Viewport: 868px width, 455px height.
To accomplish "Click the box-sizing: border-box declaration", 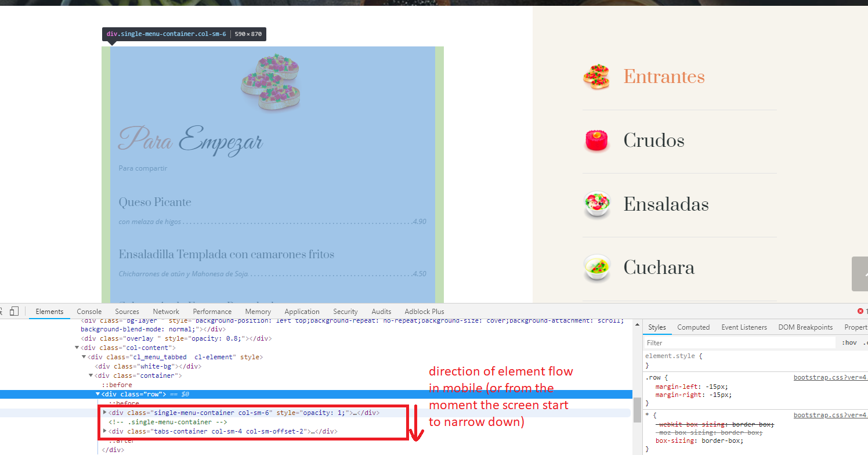I will 699,440.
